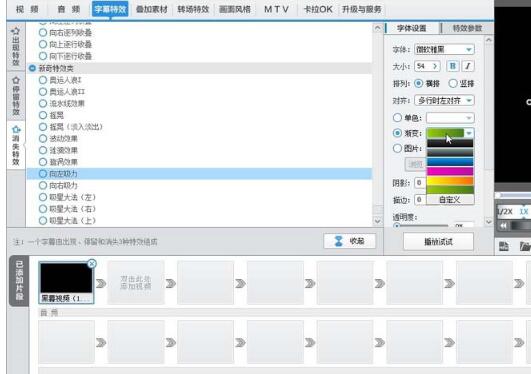Set playback speed to 1/2X

click(505, 211)
